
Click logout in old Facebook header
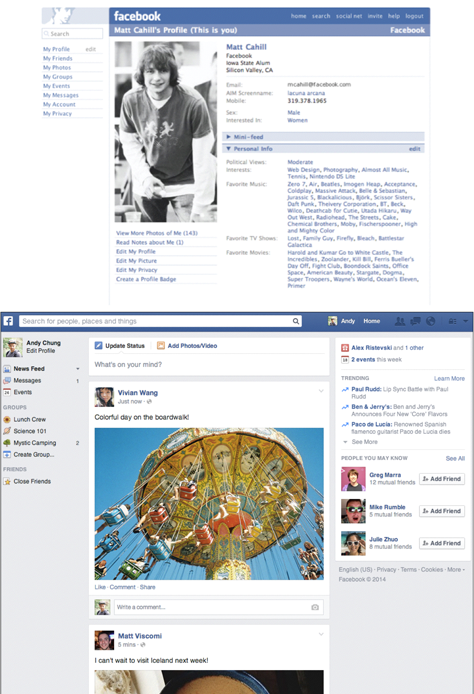point(414,16)
